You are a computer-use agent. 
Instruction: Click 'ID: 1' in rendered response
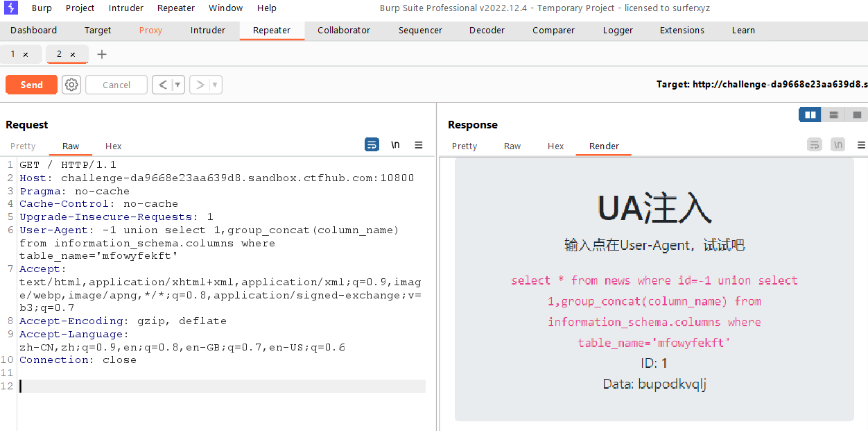click(654, 363)
